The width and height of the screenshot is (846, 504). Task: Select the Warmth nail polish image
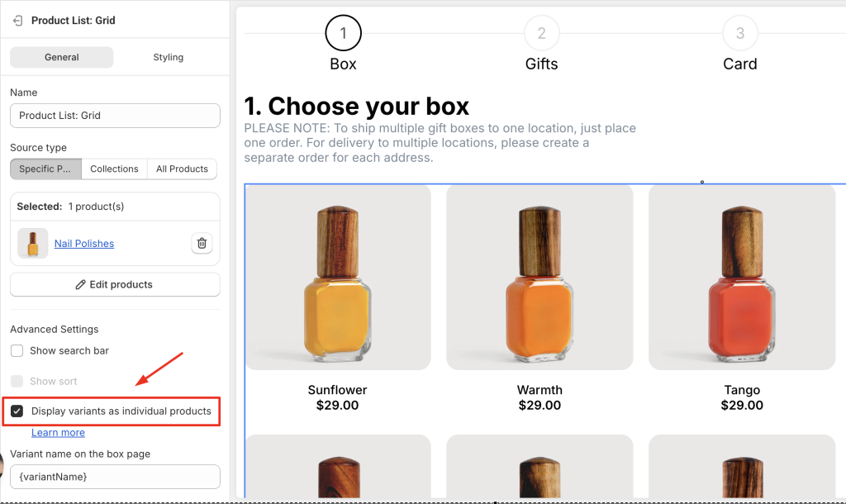click(x=539, y=278)
